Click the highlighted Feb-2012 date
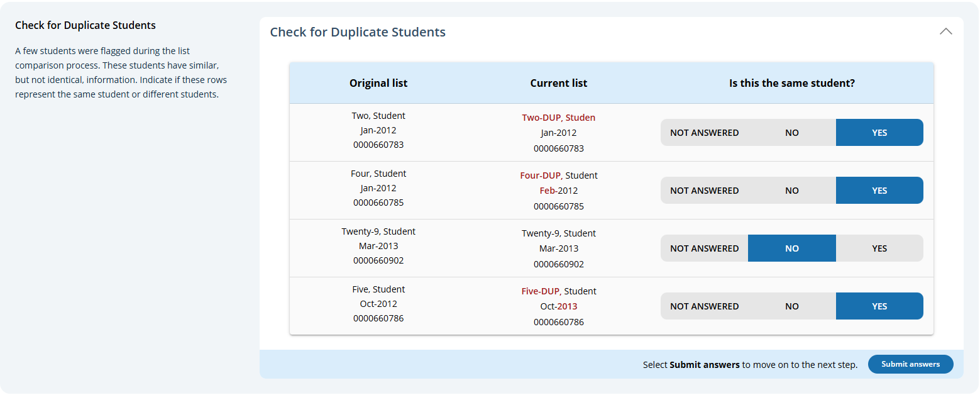 (x=558, y=191)
